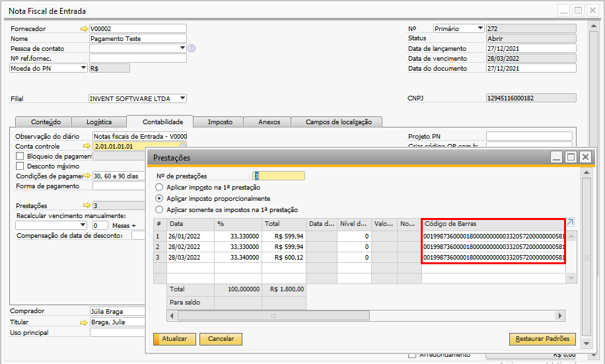The height and width of the screenshot is (364, 605).
Task: Click the scroll-left arrow in Prestações table
Action: 172,316
